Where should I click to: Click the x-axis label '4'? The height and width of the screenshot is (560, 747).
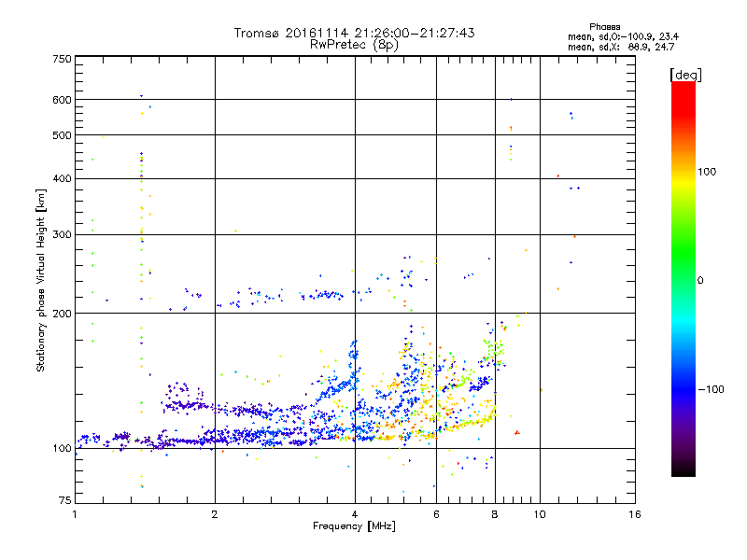(x=355, y=514)
